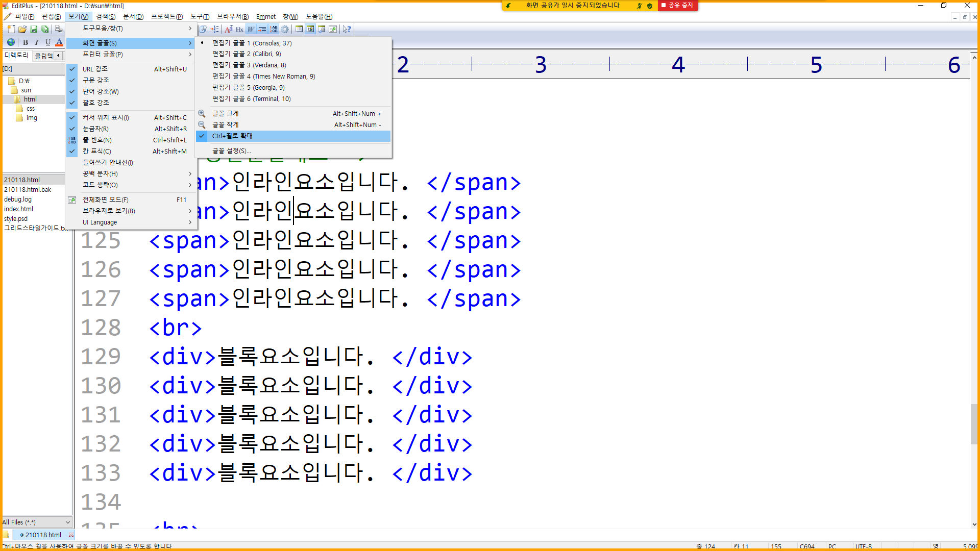Click the Save file toolbar icon

[34, 29]
